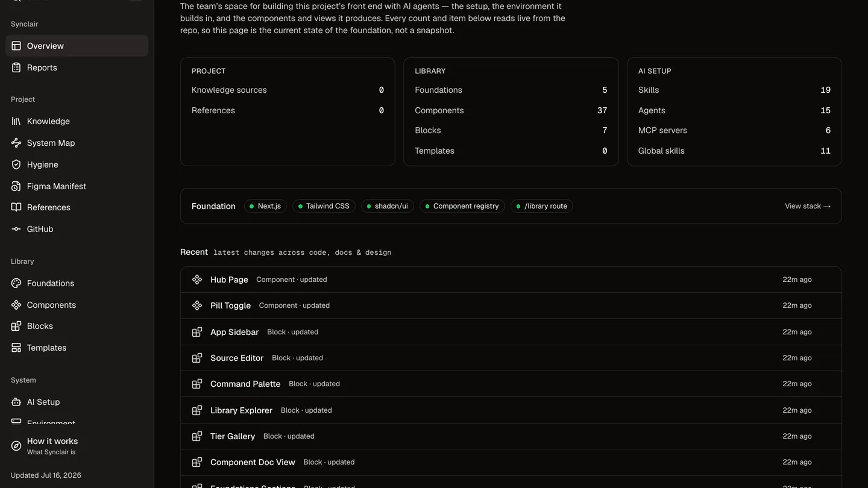
Task: Click the Tailwind CSS pill
Action: 324,206
